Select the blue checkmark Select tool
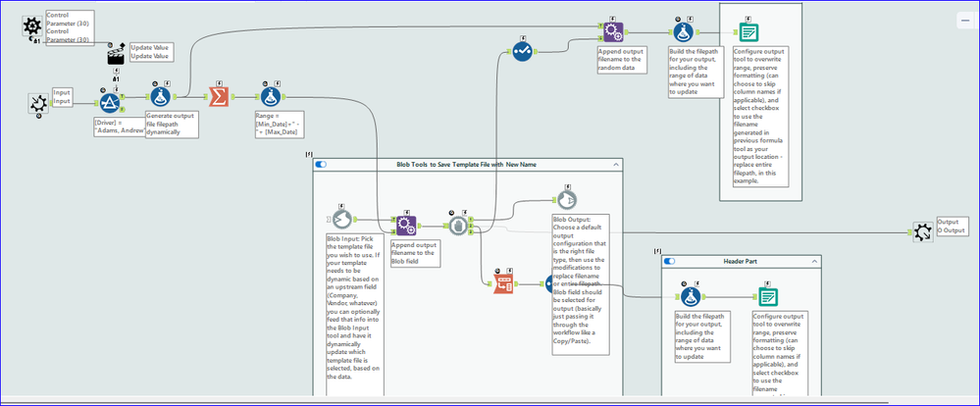Viewport: 980px width, 406px height. [x=522, y=51]
